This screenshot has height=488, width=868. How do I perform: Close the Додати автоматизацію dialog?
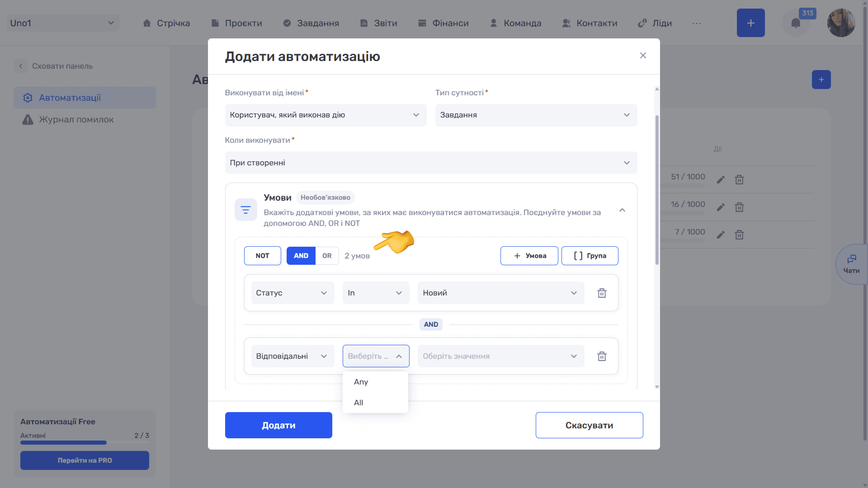[643, 56]
